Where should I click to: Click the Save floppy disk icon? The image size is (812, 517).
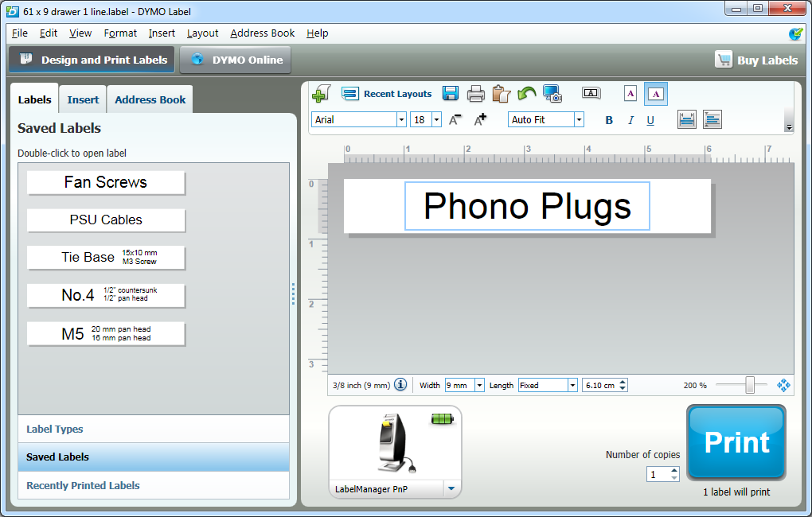451,94
